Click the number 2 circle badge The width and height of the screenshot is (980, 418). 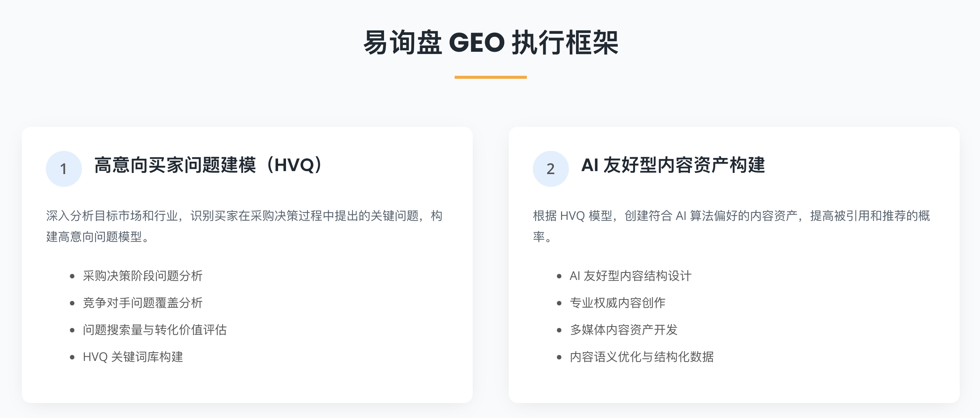(x=550, y=169)
